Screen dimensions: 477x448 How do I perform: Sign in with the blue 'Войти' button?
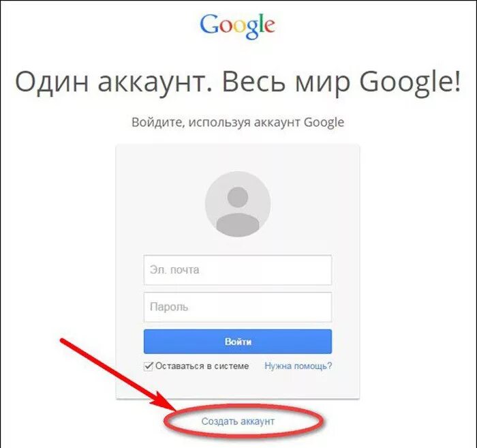pyautogui.click(x=238, y=342)
